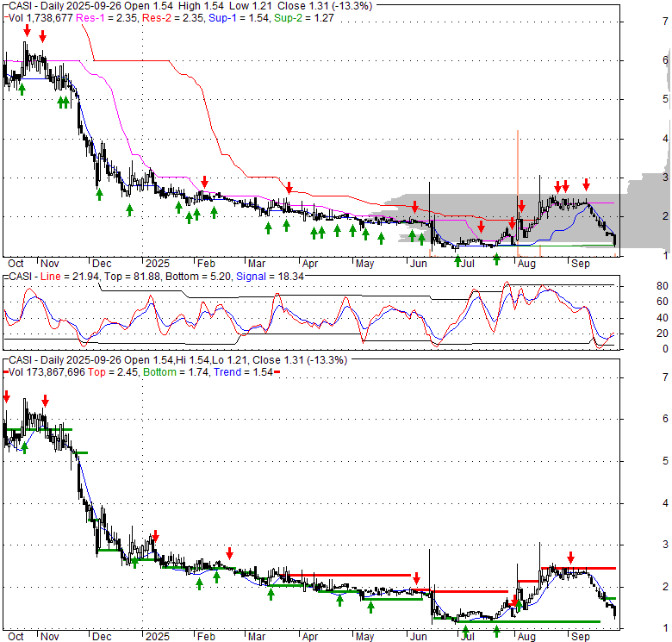The width and height of the screenshot is (672, 642).
Task: Click the red sell arrow above mid-March top chart
Action: pos(289,188)
